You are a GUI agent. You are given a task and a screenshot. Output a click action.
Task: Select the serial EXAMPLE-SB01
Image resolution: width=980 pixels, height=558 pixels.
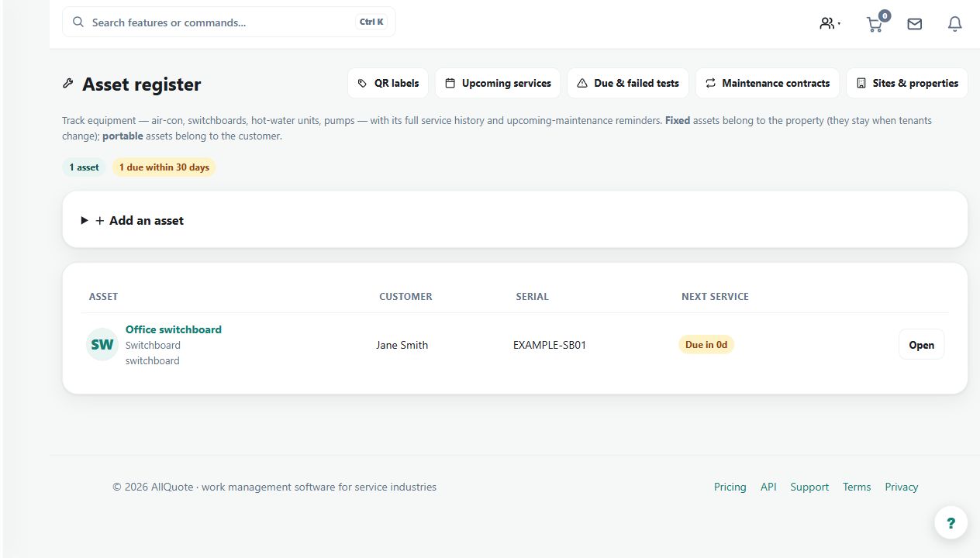[550, 345]
